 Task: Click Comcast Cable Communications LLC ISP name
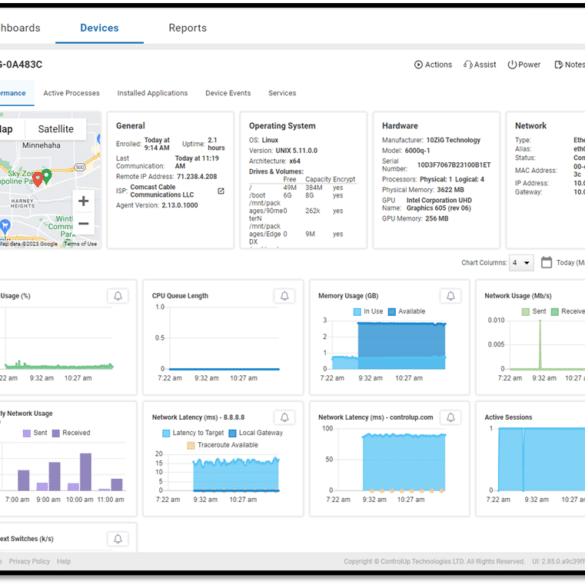point(162,191)
